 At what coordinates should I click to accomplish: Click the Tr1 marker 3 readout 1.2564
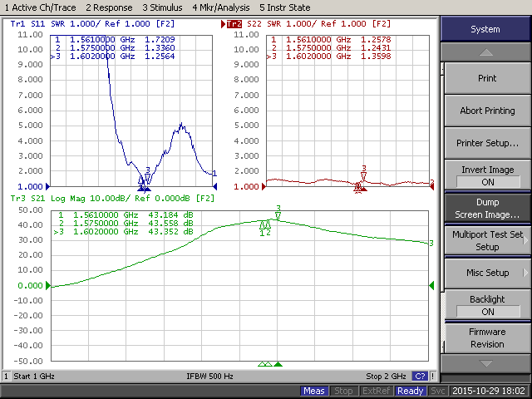click(x=160, y=57)
